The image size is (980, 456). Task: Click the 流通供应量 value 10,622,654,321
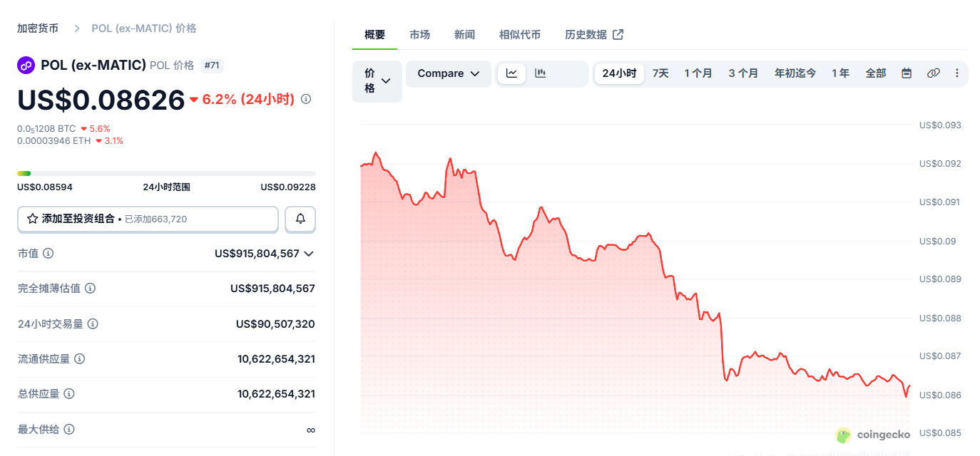pos(276,359)
